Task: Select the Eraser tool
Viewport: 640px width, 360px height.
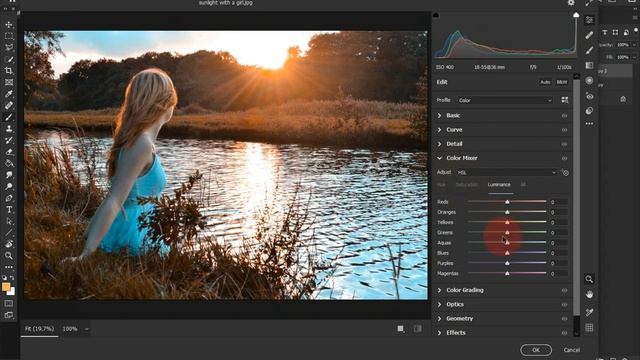Action: coord(9,152)
